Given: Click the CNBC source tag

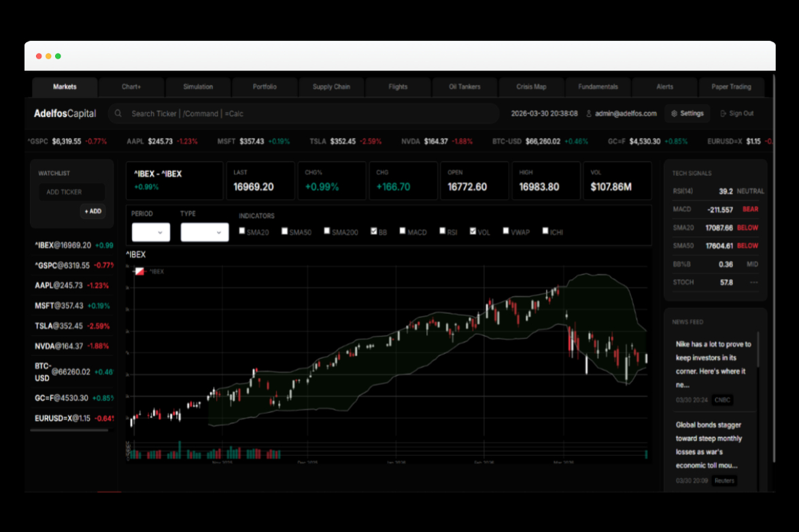Looking at the screenshot, I should tap(723, 400).
